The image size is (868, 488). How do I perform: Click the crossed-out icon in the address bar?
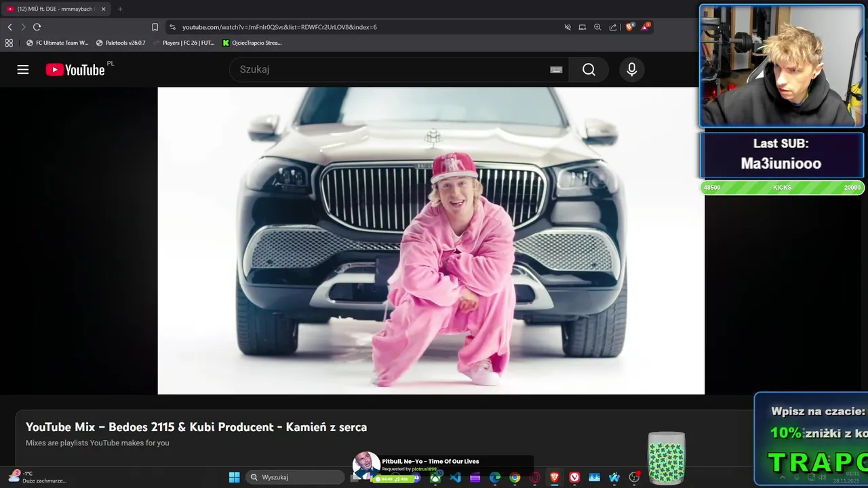[568, 27]
